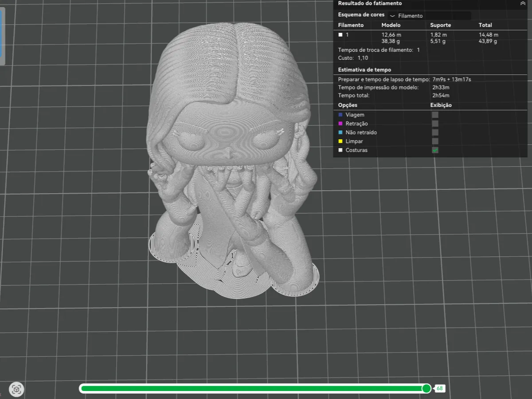The height and width of the screenshot is (399, 532).
Task: Click the blue Viagem legend icon
Action: (340, 114)
